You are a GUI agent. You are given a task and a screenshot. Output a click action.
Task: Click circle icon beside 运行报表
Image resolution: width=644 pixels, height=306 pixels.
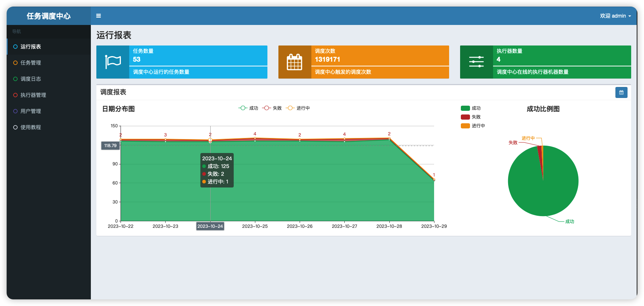[x=15, y=47]
